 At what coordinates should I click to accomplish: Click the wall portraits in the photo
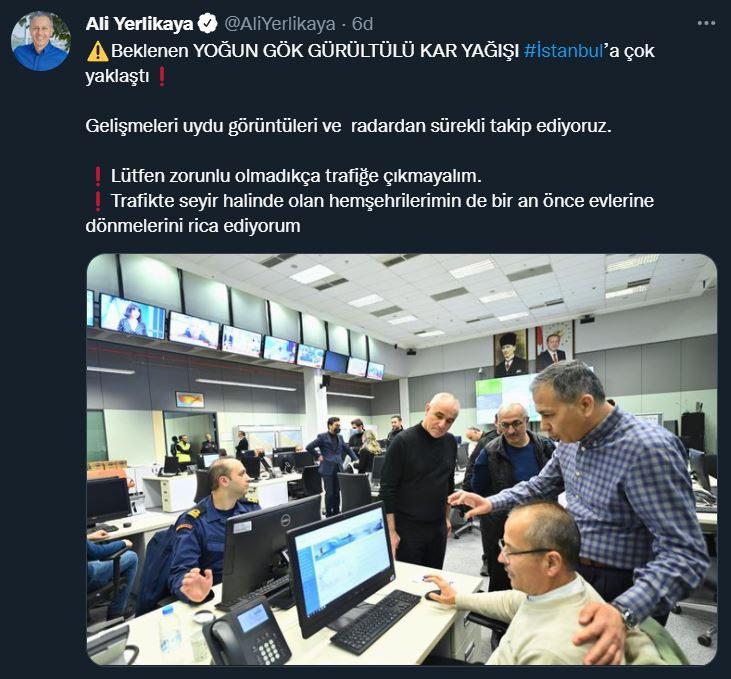coord(534,348)
